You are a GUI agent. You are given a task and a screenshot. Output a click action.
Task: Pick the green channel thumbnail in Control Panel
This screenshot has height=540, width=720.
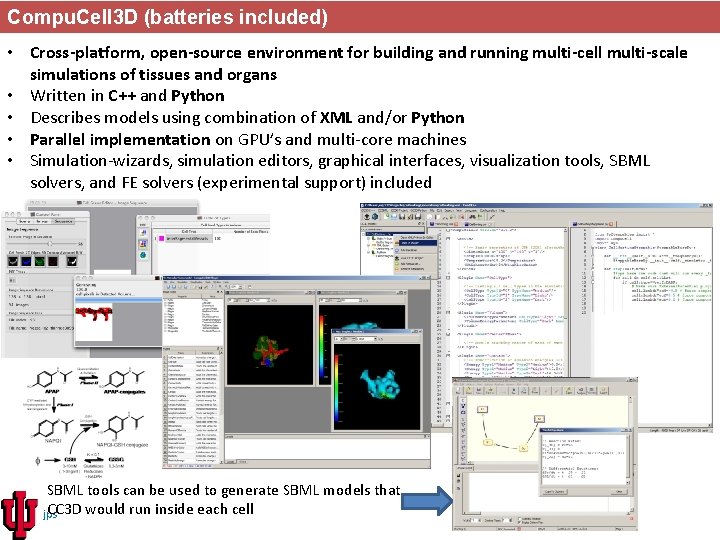point(40,261)
